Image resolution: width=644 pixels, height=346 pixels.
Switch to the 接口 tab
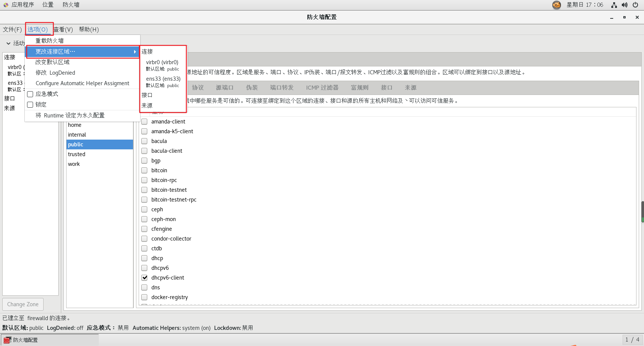(x=387, y=87)
